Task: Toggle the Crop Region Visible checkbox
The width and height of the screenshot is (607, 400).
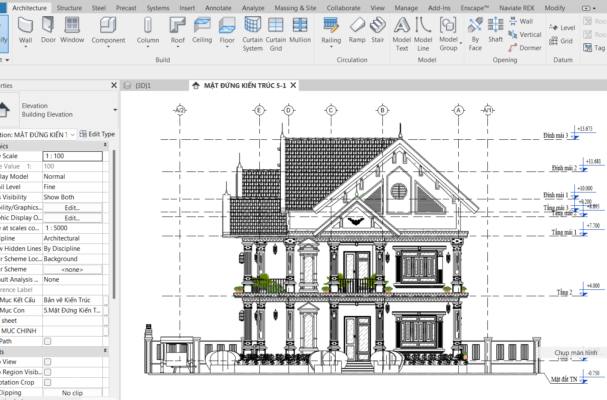Action: (47, 371)
